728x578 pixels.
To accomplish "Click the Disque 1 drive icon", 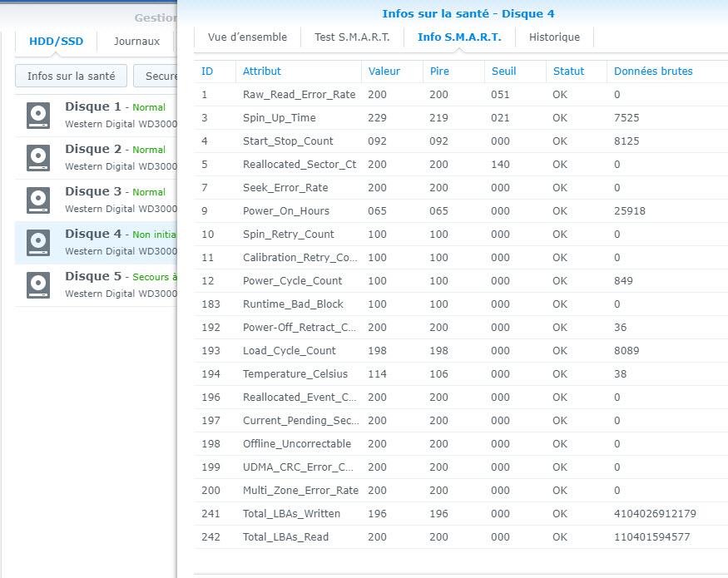I will tap(38, 115).
